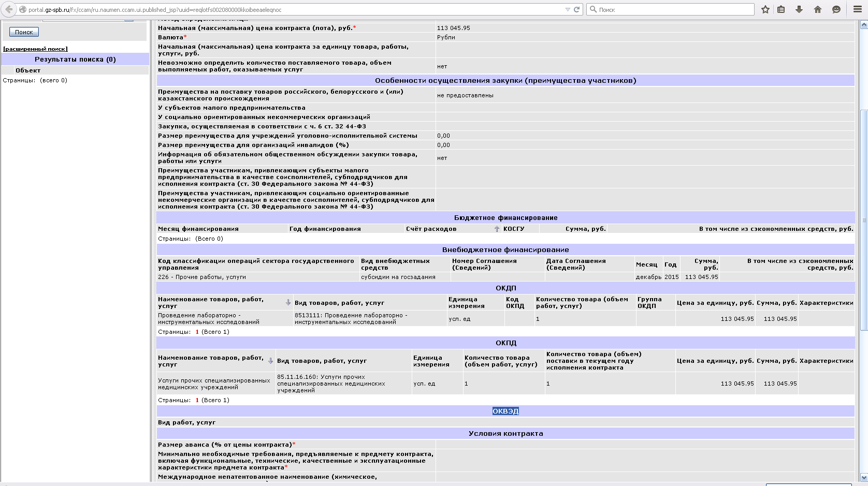
Task: Sort ОКПД table by name arrow
Action: [x=270, y=361]
